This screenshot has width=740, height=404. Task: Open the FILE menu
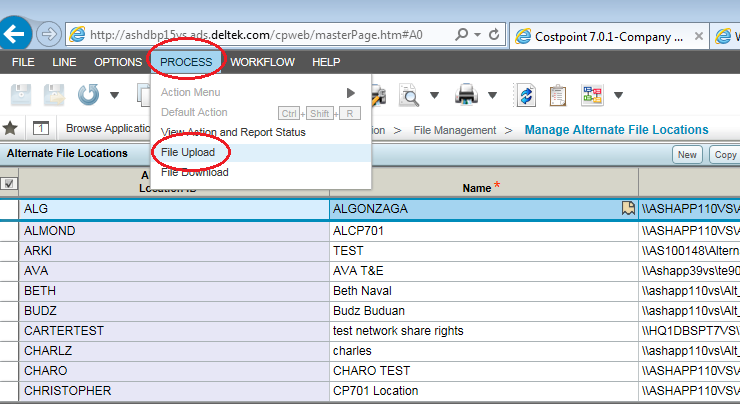pyautogui.click(x=23, y=62)
